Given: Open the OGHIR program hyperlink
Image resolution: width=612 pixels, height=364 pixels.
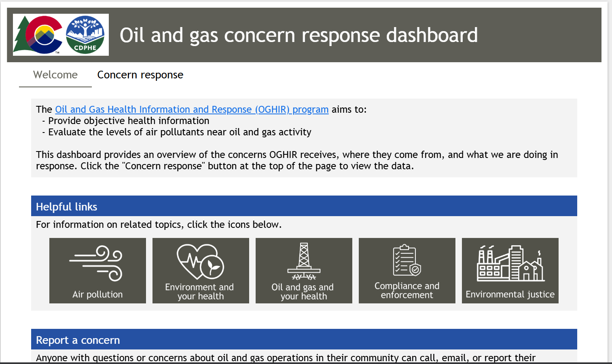Looking at the screenshot, I should click(x=192, y=109).
